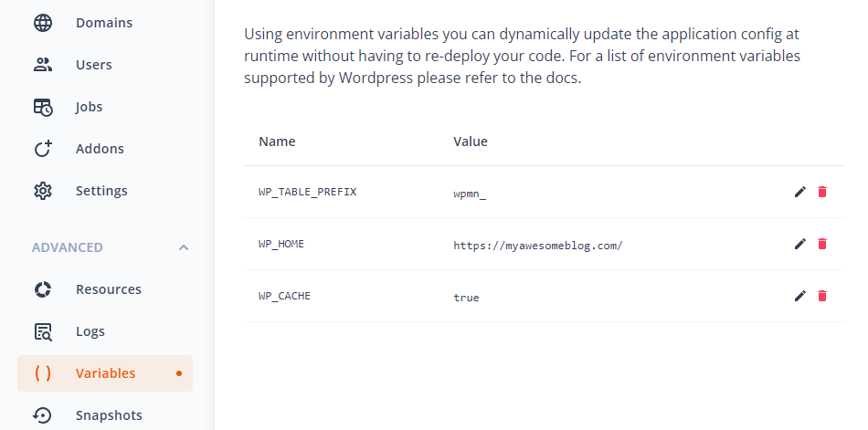Delete the WP_TABLE_PREFIX variable

[822, 192]
